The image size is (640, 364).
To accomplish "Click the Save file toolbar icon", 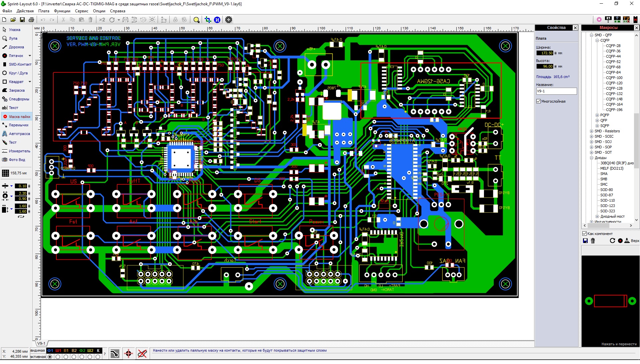I will pos(22,20).
